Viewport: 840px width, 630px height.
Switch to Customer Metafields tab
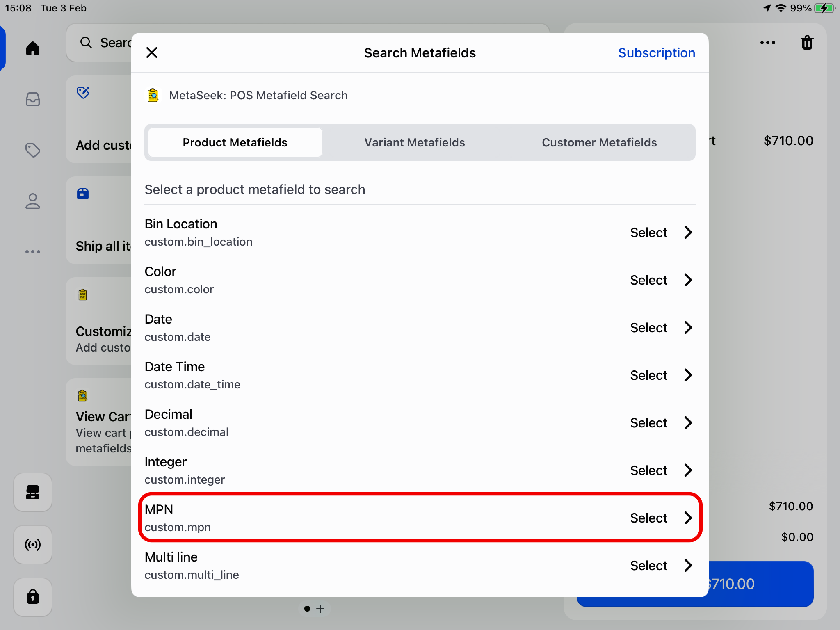click(x=599, y=142)
